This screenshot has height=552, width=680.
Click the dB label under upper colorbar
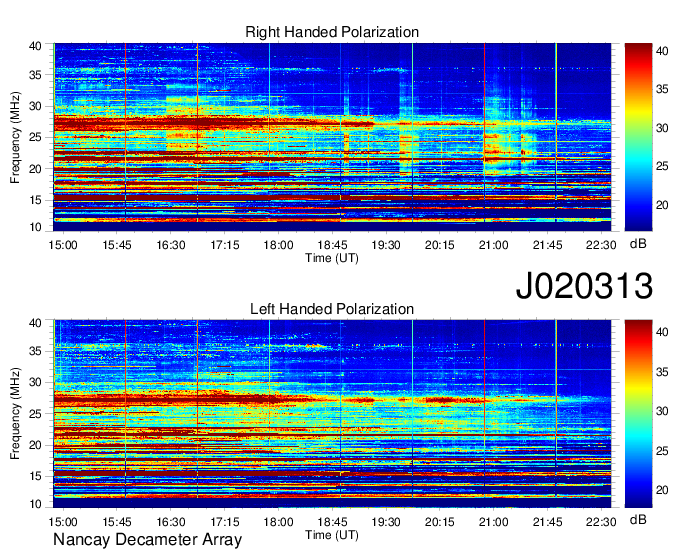pos(638,244)
